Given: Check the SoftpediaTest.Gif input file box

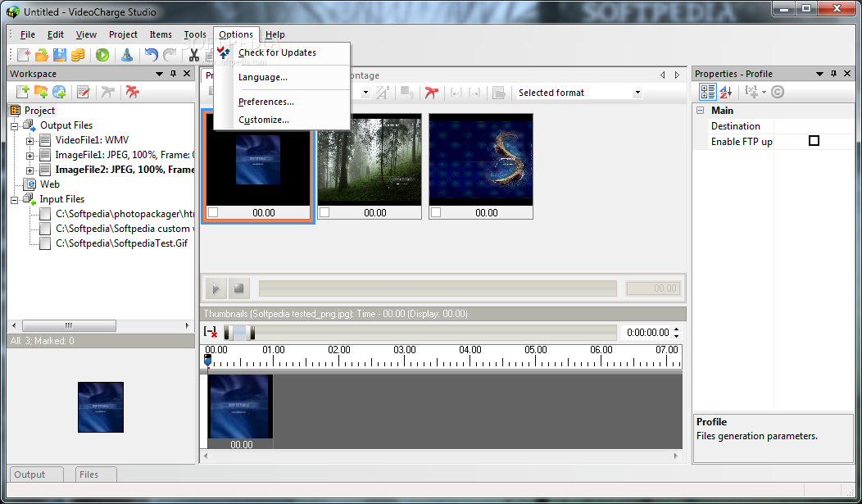Looking at the screenshot, I should click(46, 243).
